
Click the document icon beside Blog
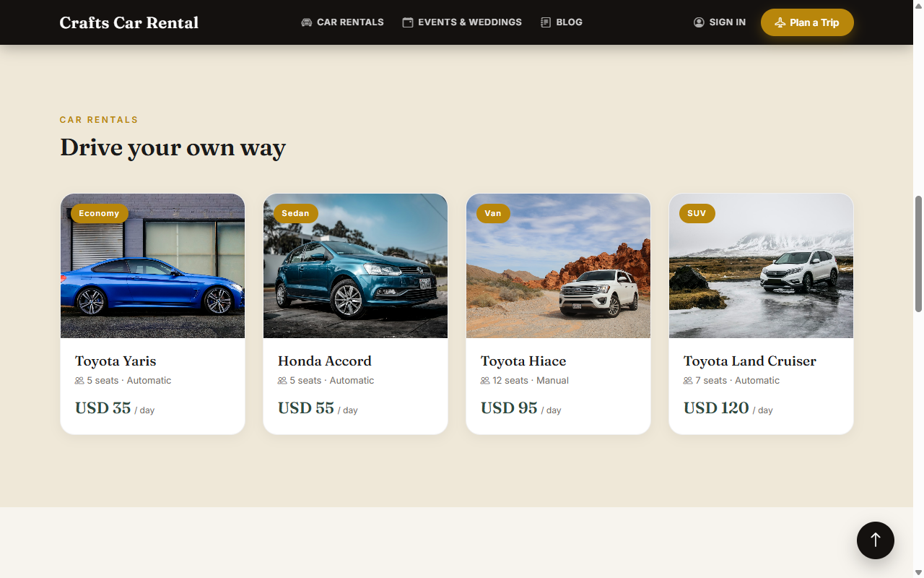coord(546,22)
